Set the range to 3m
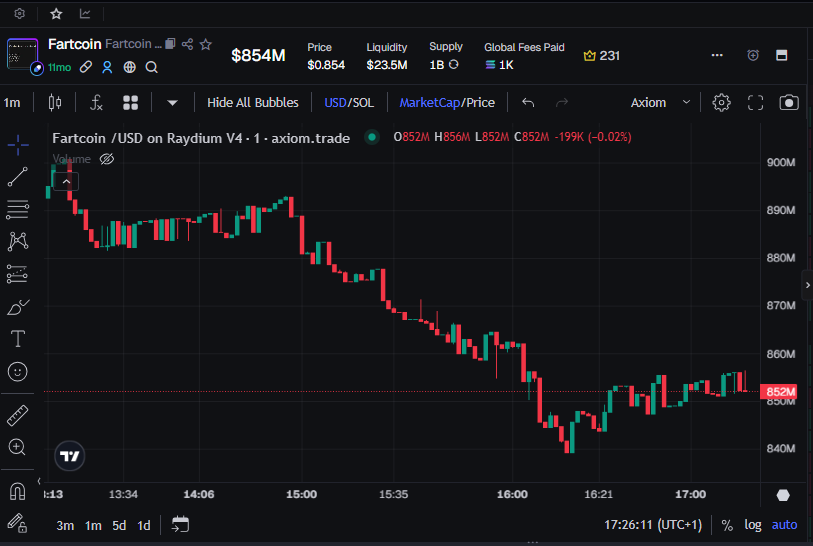The height and width of the screenshot is (546, 813). [65, 525]
